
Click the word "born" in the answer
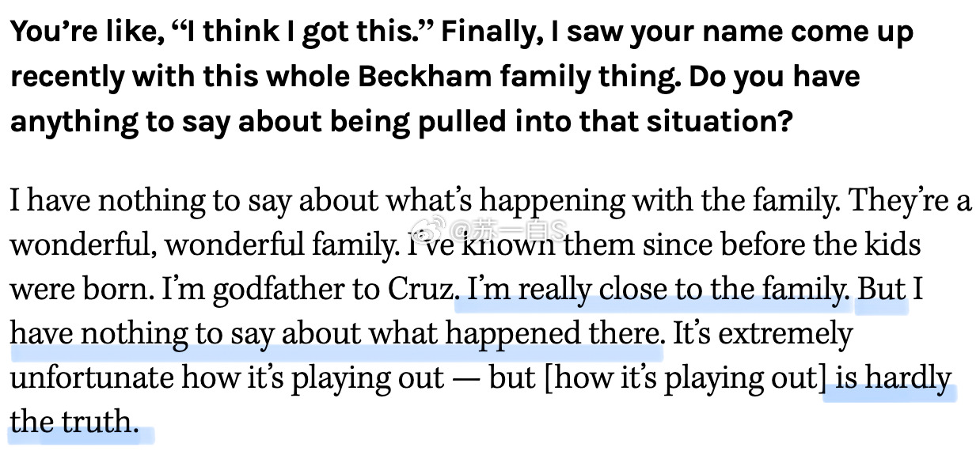[121, 290]
